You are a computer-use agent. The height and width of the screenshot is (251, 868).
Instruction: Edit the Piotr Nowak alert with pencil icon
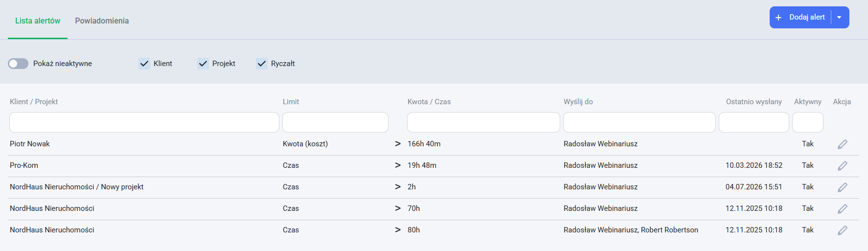click(842, 144)
